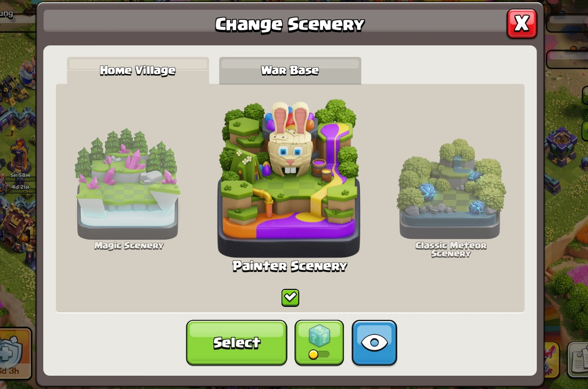Switch to the War Base tab

(290, 70)
